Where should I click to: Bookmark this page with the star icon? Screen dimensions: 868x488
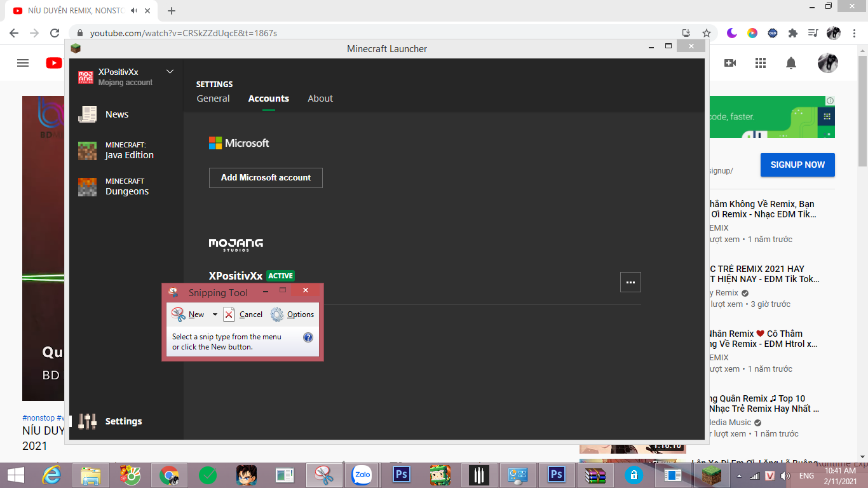click(706, 33)
